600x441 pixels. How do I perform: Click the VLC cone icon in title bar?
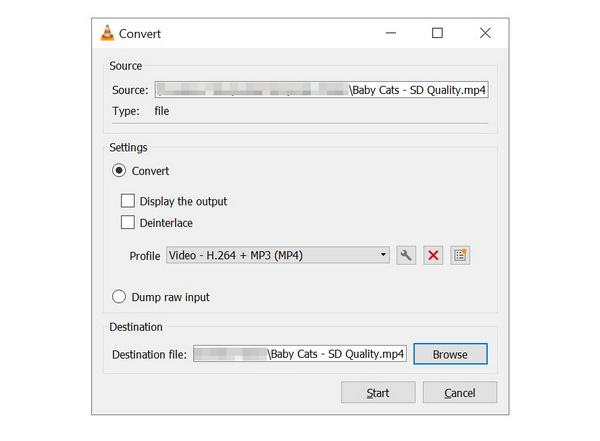[108, 33]
